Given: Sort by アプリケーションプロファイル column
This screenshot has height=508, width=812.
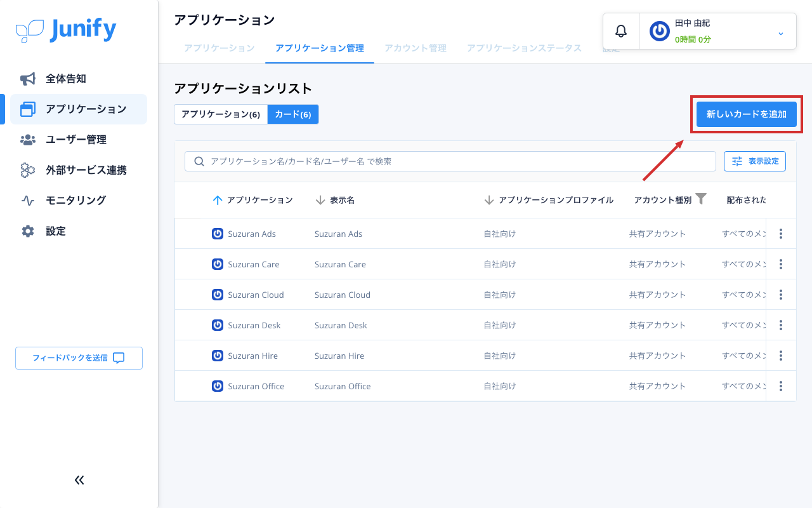Looking at the screenshot, I should pyautogui.click(x=489, y=200).
